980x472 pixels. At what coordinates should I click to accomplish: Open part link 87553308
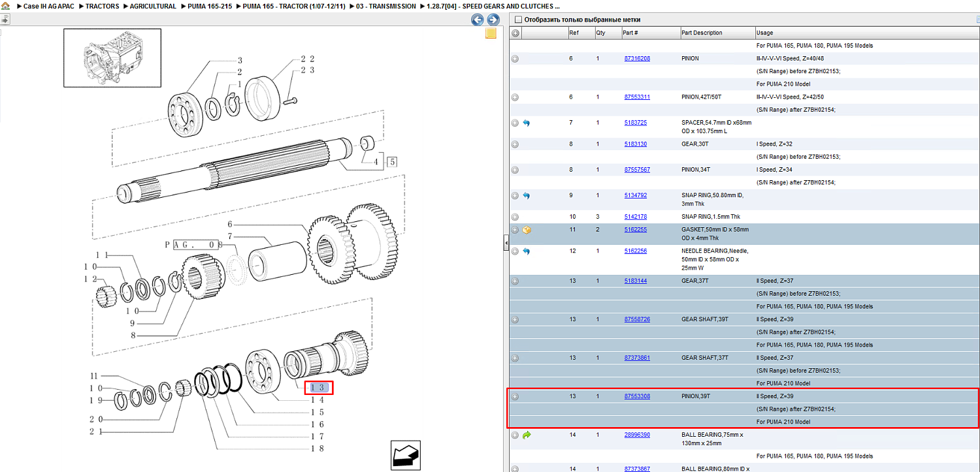(637, 396)
